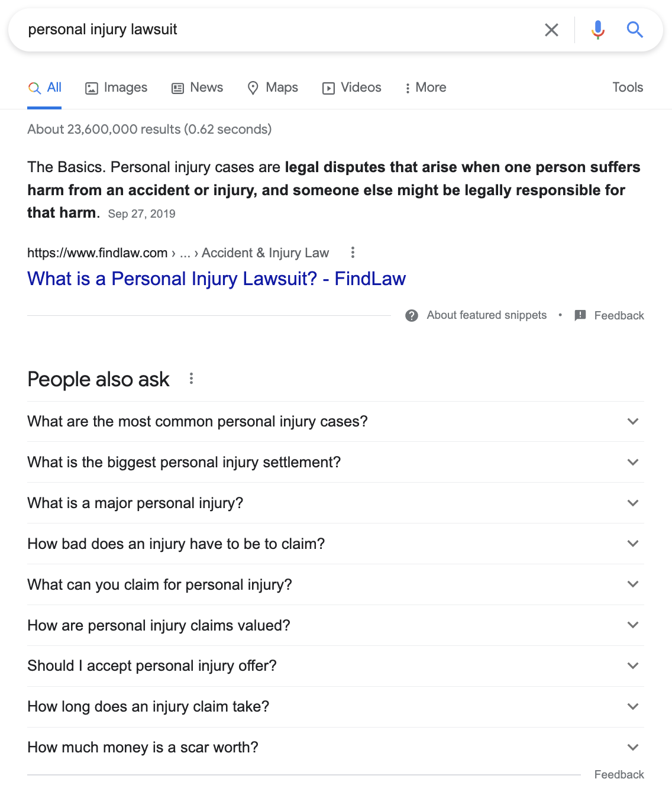Image resolution: width=672 pixels, height=795 pixels.
Task: Click the Tools button
Action: tap(628, 88)
